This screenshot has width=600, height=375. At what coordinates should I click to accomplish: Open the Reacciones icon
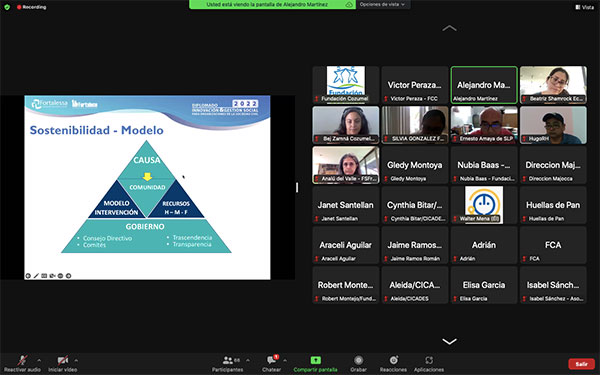point(393,360)
